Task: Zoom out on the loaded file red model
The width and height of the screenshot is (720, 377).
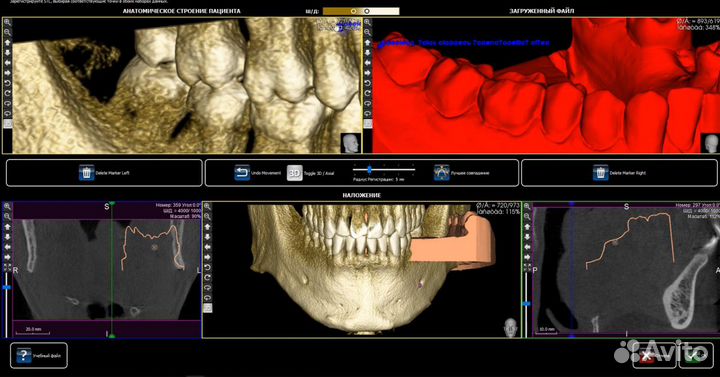Action: pyautogui.click(x=367, y=33)
